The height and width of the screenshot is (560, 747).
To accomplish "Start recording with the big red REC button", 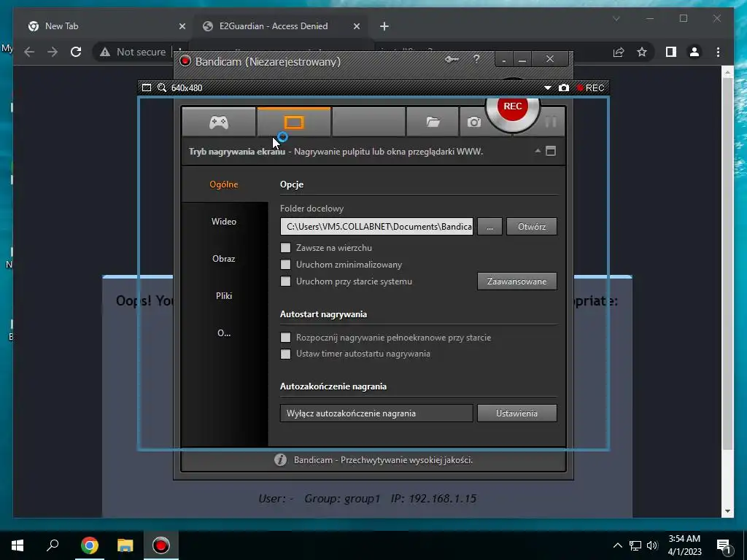I will coord(513,108).
